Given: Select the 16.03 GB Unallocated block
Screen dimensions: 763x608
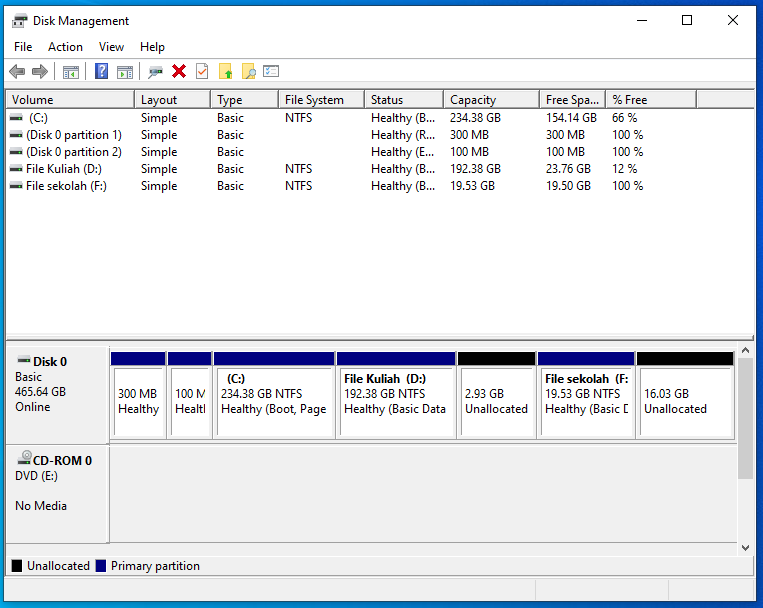Looking at the screenshot, I should [x=684, y=400].
